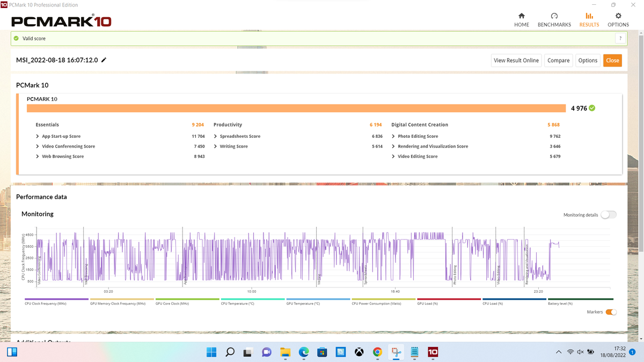This screenshot has height=362, width=644.
Task: Toggle the CPU Clock Frequency legend series
Action: point(56,301)
